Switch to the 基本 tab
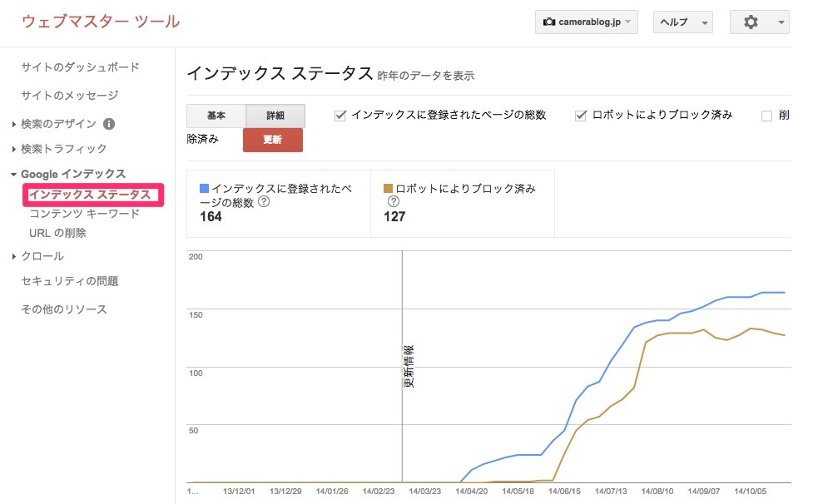 point(216,116)
